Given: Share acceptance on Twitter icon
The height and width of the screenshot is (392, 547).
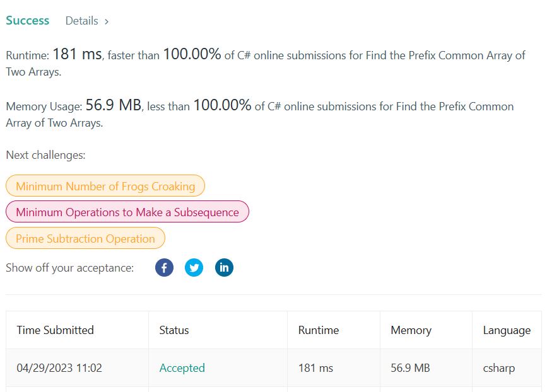Looking at the screenshot, I should click(x=194, y=268).
